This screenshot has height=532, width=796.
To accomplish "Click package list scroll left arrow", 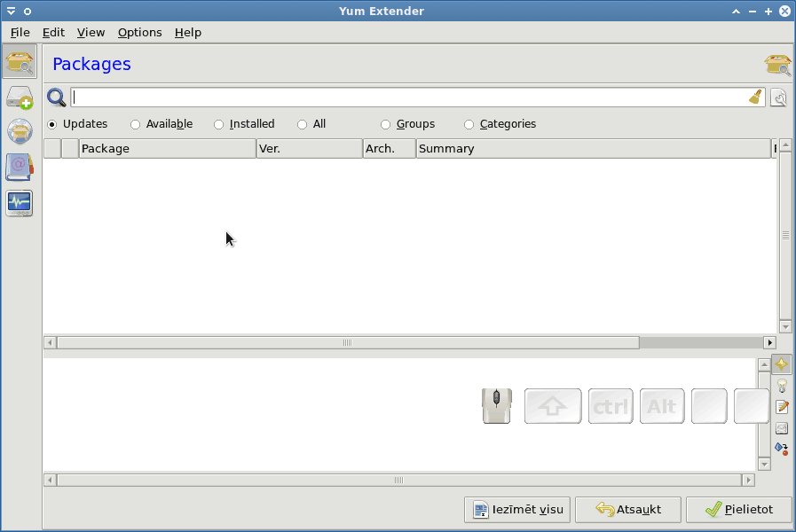I will coord(50,343).
